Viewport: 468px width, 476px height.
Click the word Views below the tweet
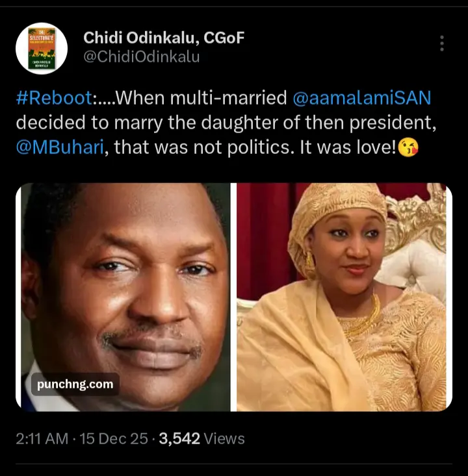[224, 439]
